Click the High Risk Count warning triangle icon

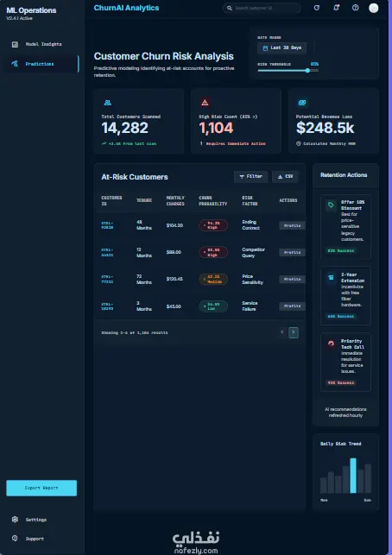pyautogui.click(x=205, y=103)
